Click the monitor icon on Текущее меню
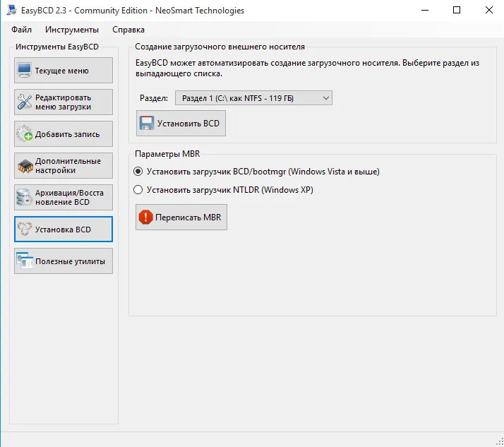 (25, 70)
